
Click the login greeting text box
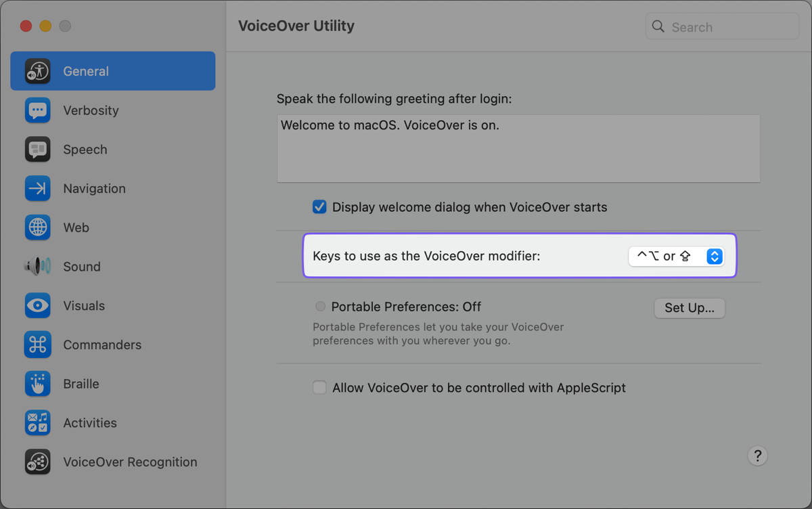(518, 148)
